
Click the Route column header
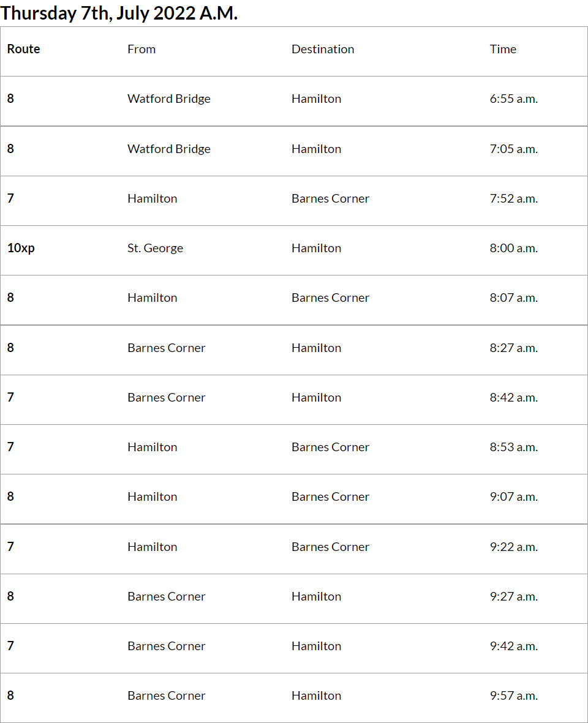(24, 50)
